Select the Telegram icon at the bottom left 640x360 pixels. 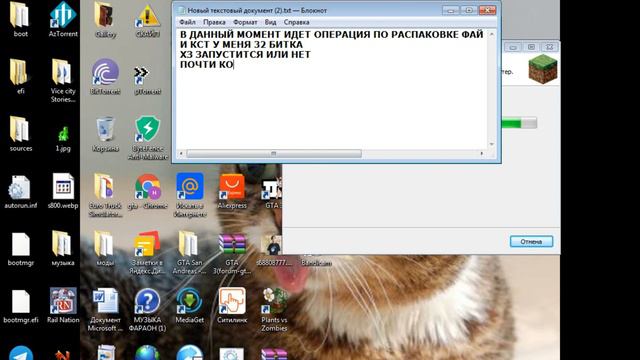(21, 353)
